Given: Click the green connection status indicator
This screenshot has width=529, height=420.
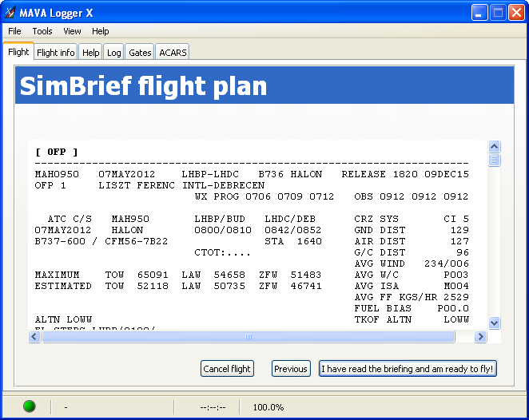Looking at the screenshot, I should pos(30,406).
